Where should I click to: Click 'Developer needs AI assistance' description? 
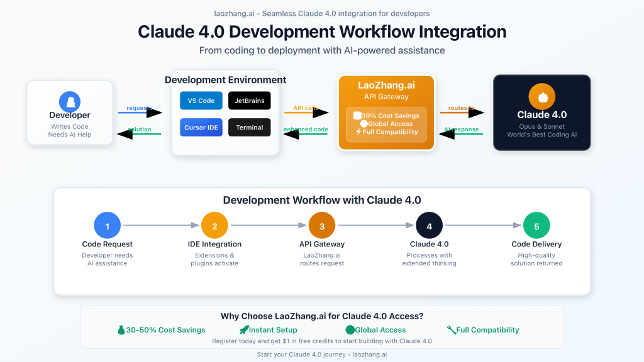tap(107, 259)
